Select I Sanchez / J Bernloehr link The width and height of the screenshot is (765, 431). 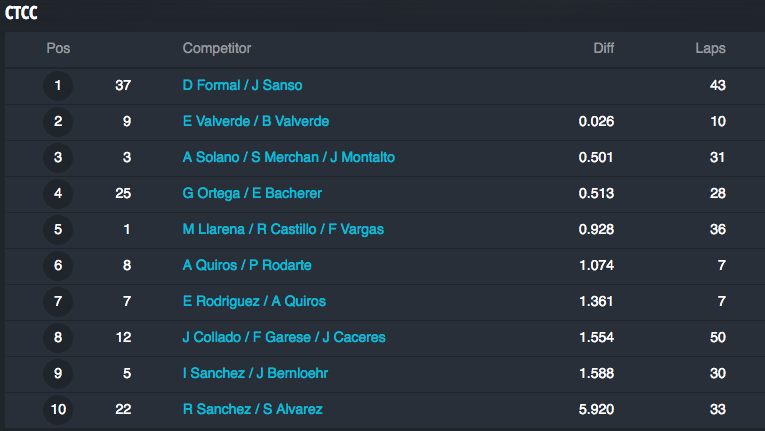255,373
